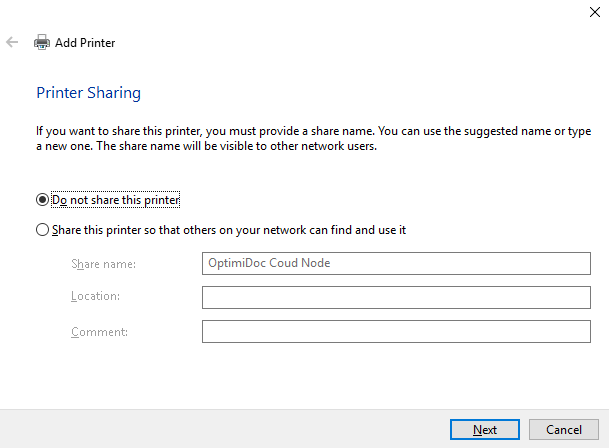Screen dimensions: 609x448
Task: Click the 'Share this printer so that others' label
Action: [229, 230]
